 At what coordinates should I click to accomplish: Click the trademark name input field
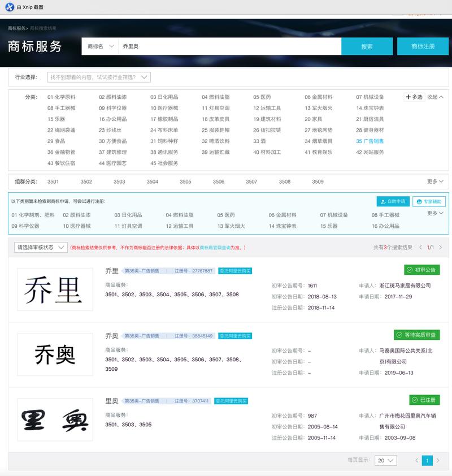(226, 46)
